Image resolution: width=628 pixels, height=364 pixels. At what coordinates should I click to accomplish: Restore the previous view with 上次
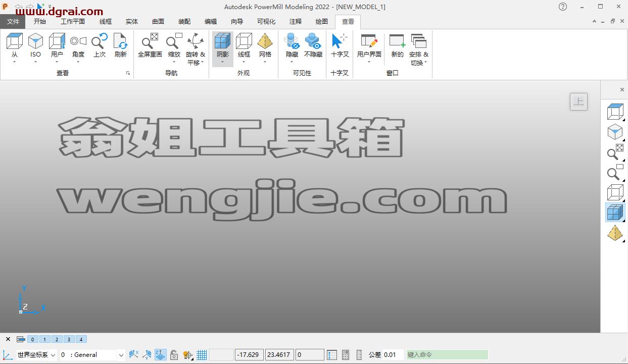point(100,45)
